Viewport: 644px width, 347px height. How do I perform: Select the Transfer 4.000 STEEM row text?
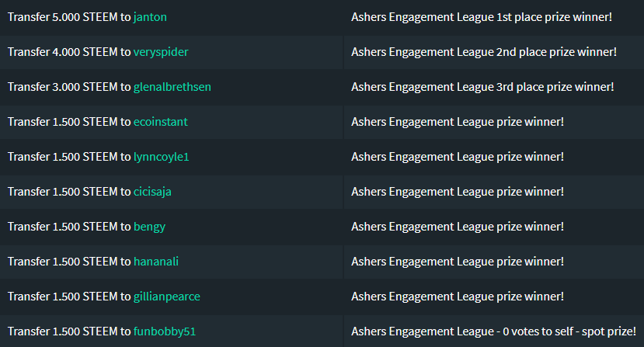point(98,52)
